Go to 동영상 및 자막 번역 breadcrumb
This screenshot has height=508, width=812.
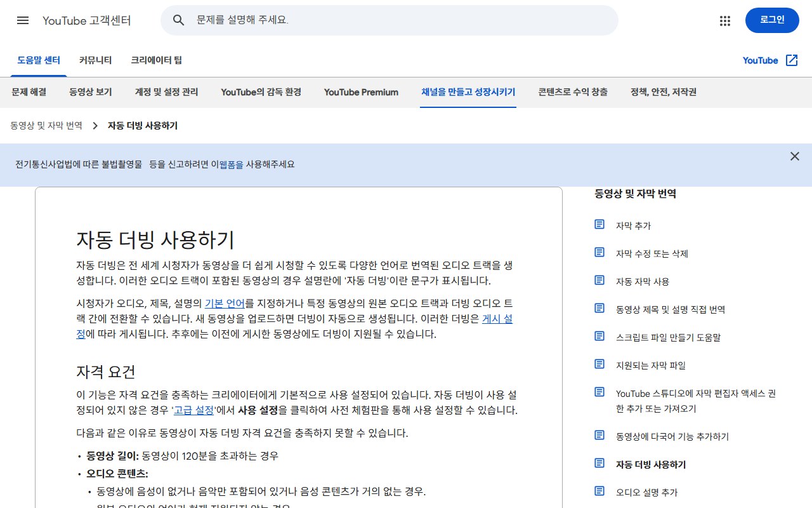click(46, 126)
